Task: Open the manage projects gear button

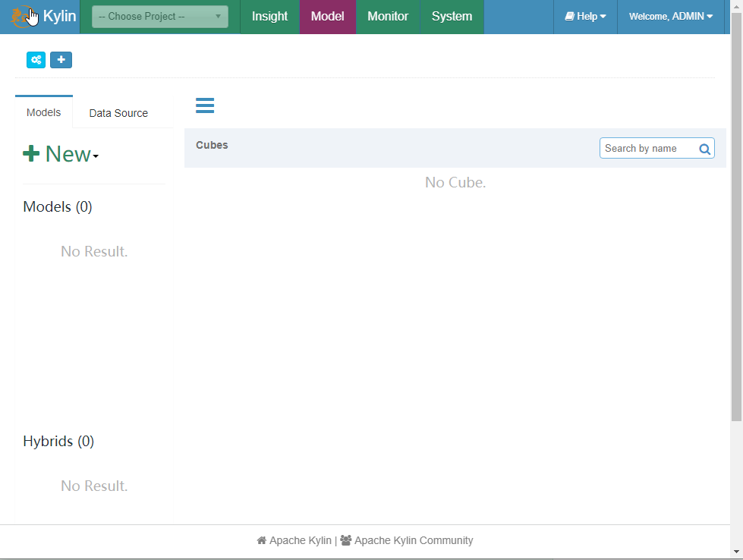Action: point(36,60)
